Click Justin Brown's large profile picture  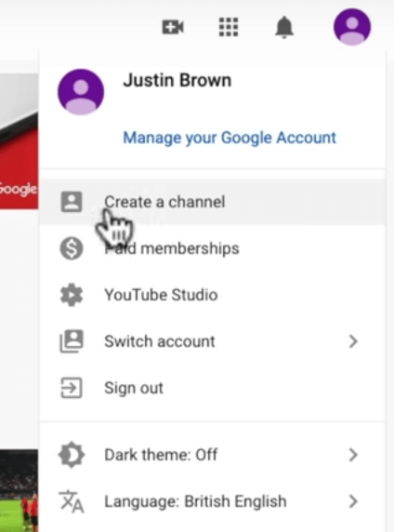[x=81, y=92]
